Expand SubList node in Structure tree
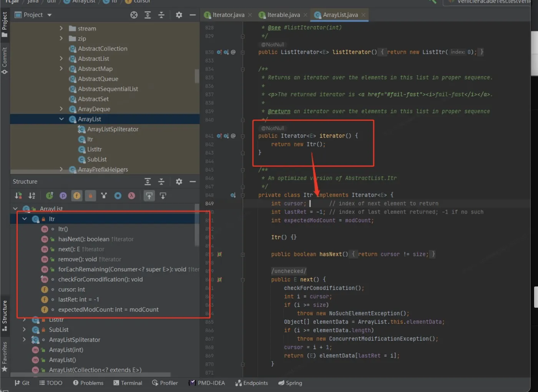This screenshot has width=538, height=392. pos(25,329)
